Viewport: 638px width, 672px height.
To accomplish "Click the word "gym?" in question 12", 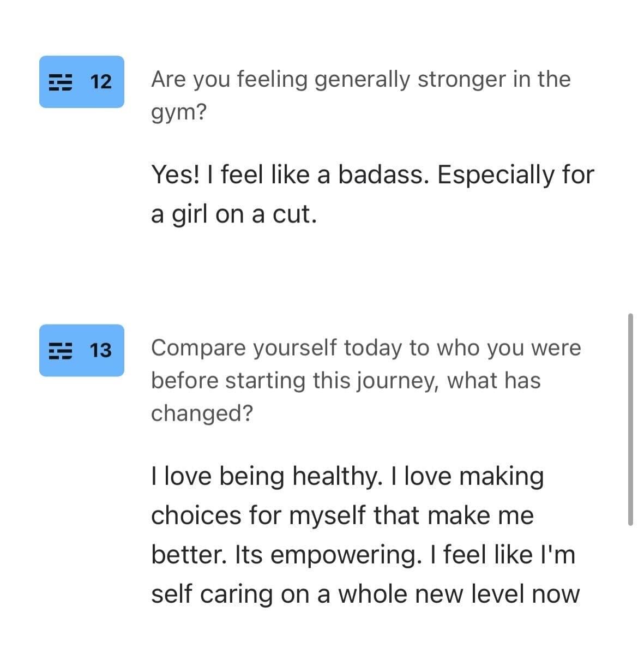I will (179, 113).
